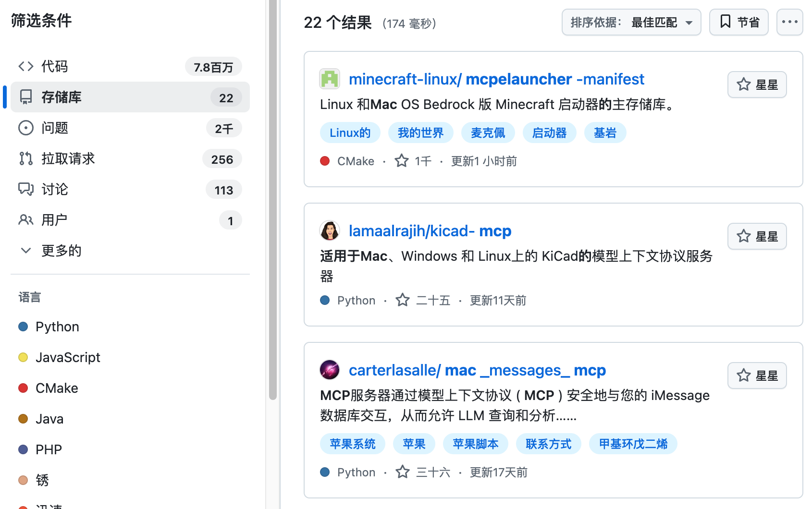The height and width of the screenshot is (509, 812).
Task: Click the 更新17天前 timestamp
Action: click(x=498, y=472)
